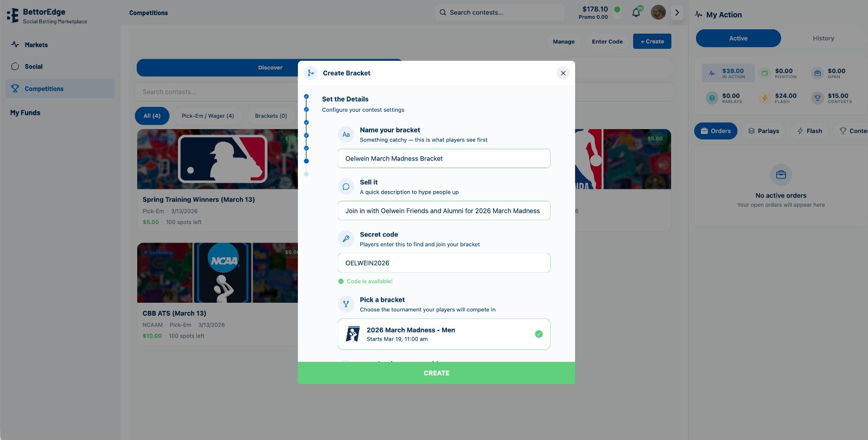Screen dimensions: 868x440
Task: Switch to the History tab
Action: click(x=823, y=39)
